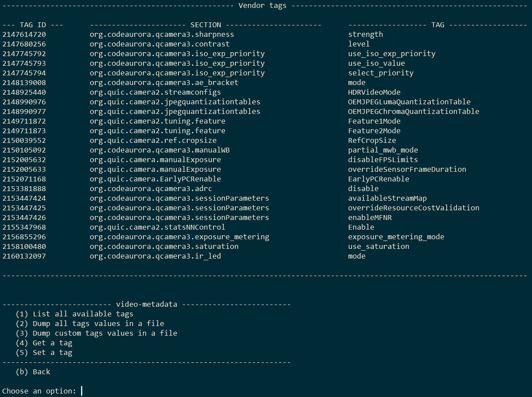This screenshot has width=532, height=397.
Task: Click the org.codeaurora.qcamera3.contrast section text
Action: [160, 44]
